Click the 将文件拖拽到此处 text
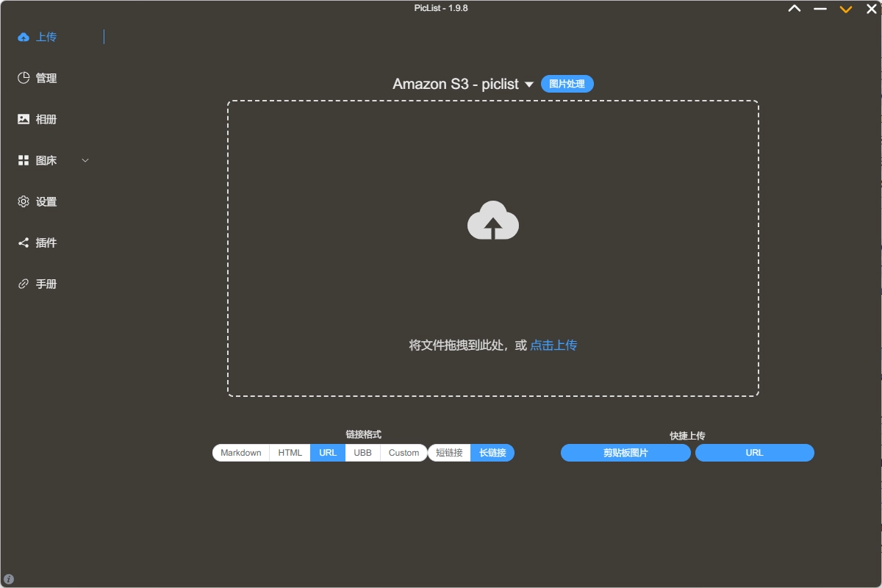 tap(456, 345)
